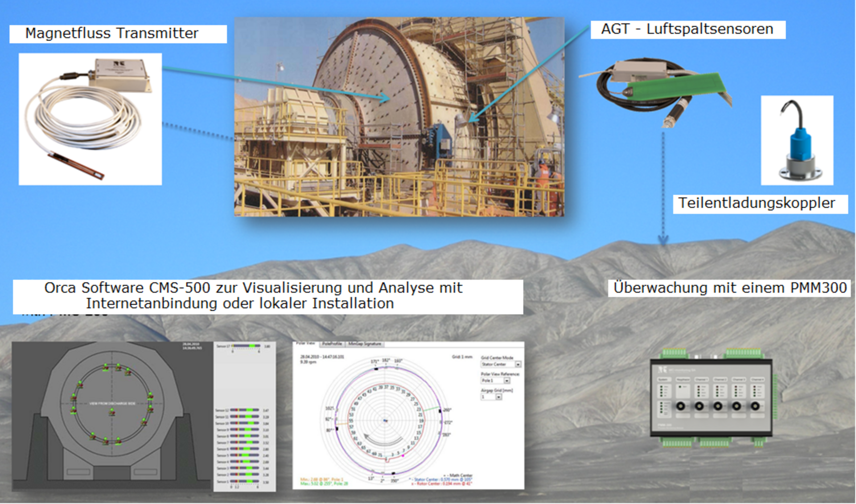Toggle the System status LEDs on the PMM300
This screenshot has height=504, width=856.
(662, 391)
